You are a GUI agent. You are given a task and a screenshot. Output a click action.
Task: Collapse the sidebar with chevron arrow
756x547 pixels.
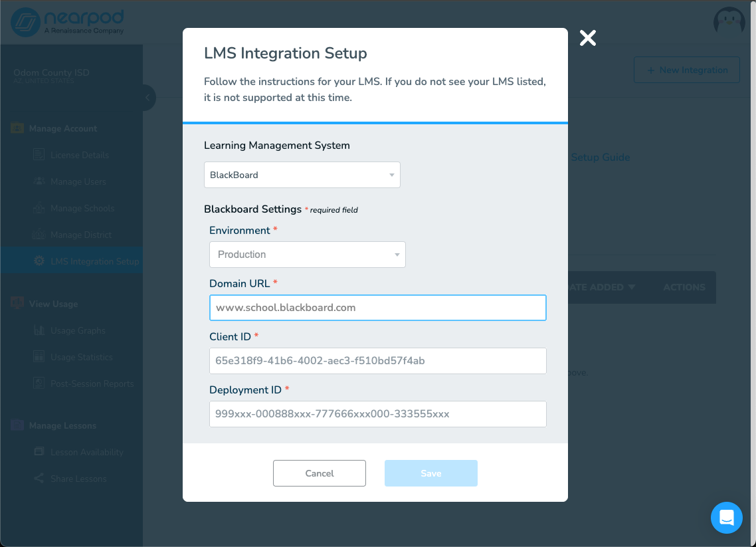coord(147,98)
